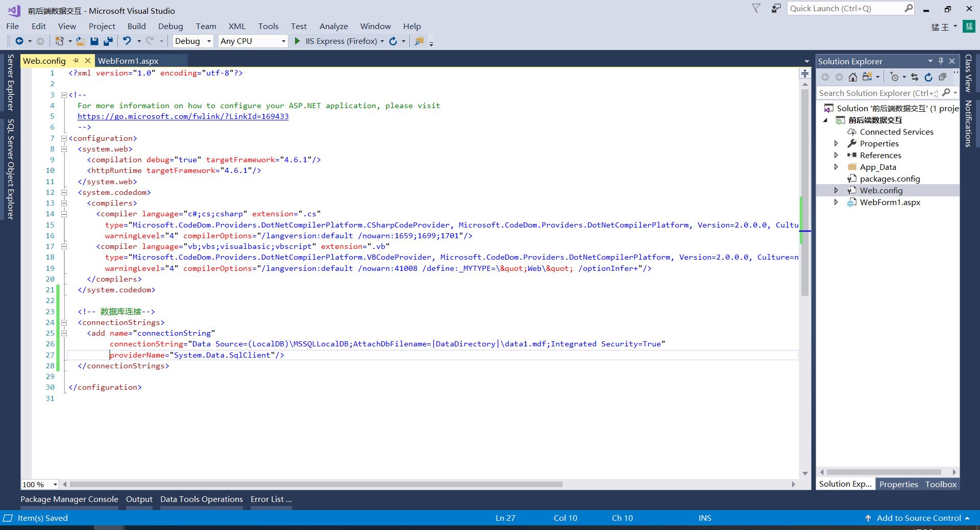
Task: Click the user account avatar badge
Action: [x=969, y=27]
